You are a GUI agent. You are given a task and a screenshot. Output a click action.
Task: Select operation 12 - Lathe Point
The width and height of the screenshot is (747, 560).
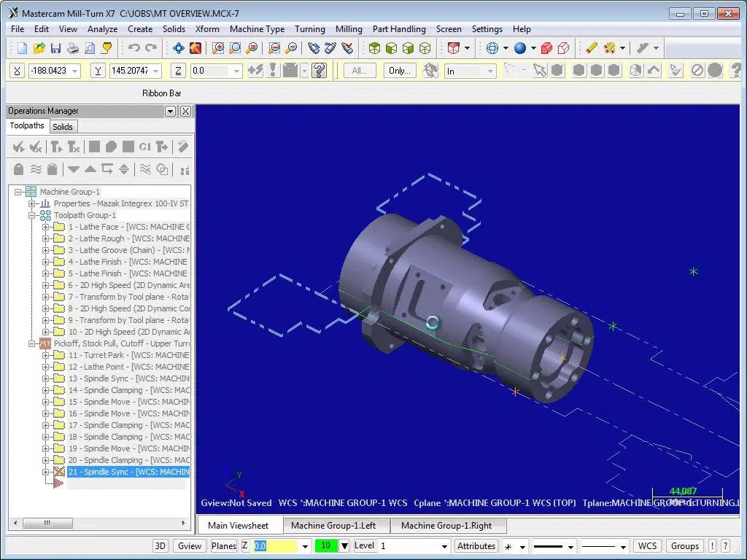(x=128, y=367)
